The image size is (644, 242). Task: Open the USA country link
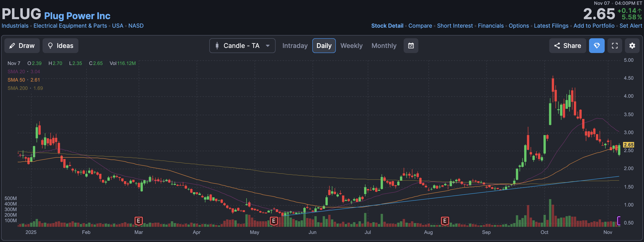click(x=118, y=26)
